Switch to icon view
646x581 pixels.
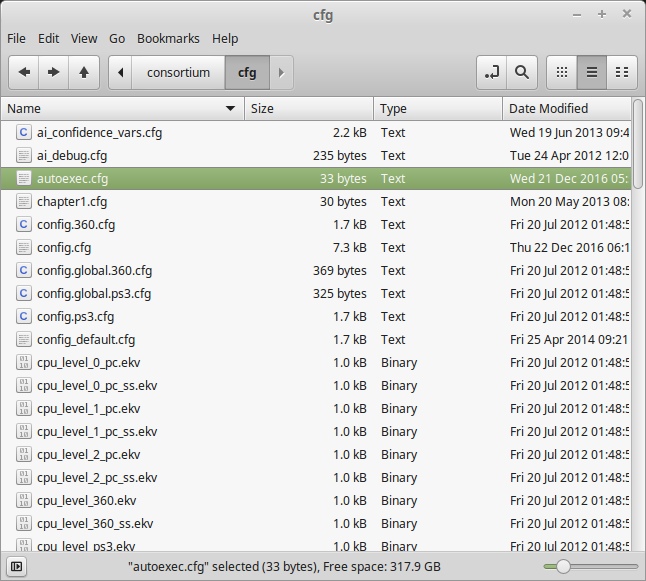(562, 73)
